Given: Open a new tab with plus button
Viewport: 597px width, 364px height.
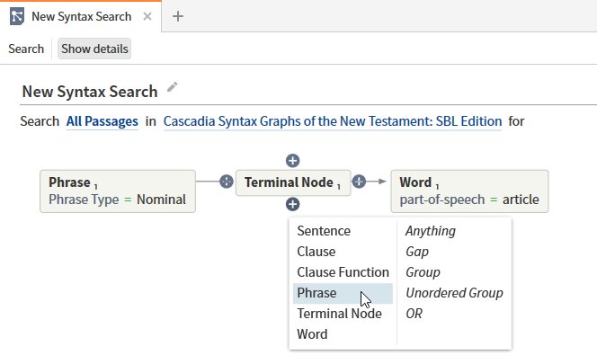Looking at the screenshot, I should 178,16.
